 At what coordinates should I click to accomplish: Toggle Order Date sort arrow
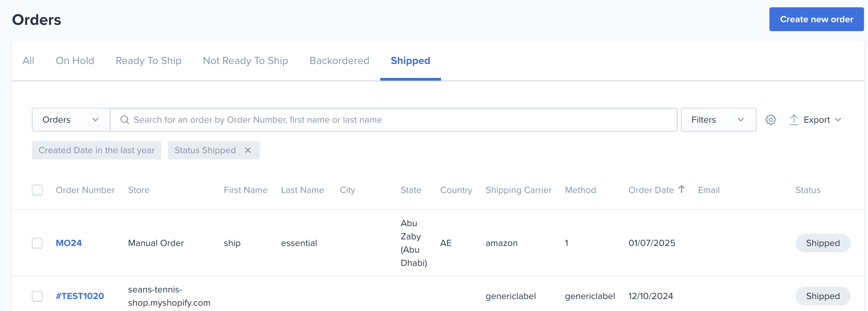coord(681,190)
